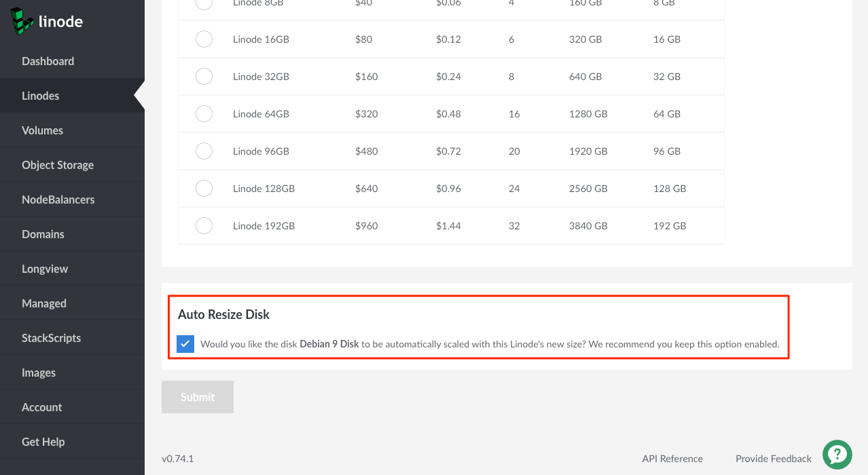Pick the Linode 96GB plan radio button
Image resolution: width=868 pixels, height=475 pixels.
[204, 151]
